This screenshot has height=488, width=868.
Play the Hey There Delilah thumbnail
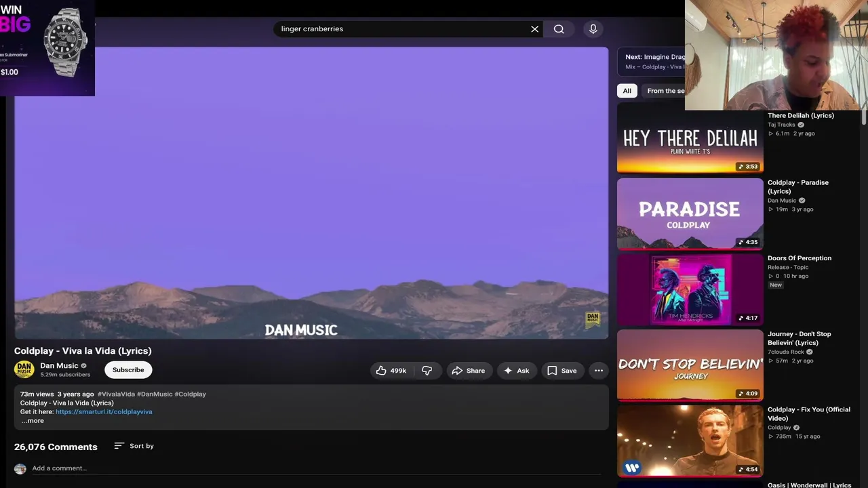690,139
